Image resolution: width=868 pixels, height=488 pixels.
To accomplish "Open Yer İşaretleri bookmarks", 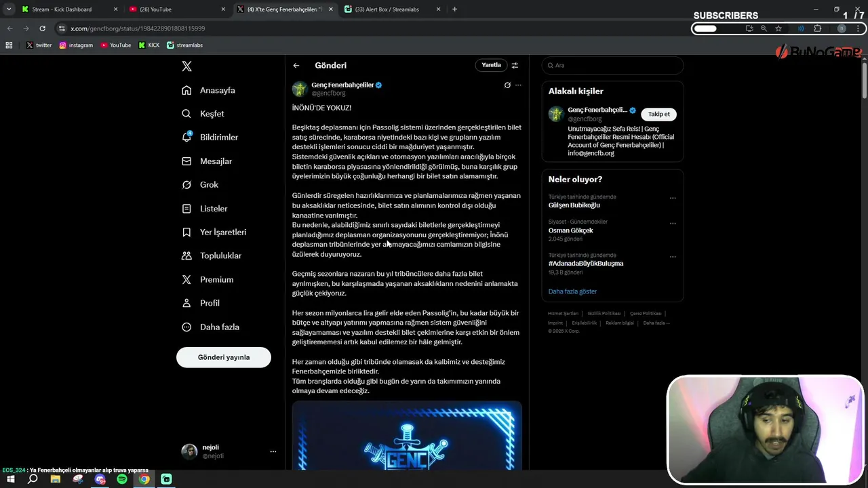I will click(x=214, y=232).
